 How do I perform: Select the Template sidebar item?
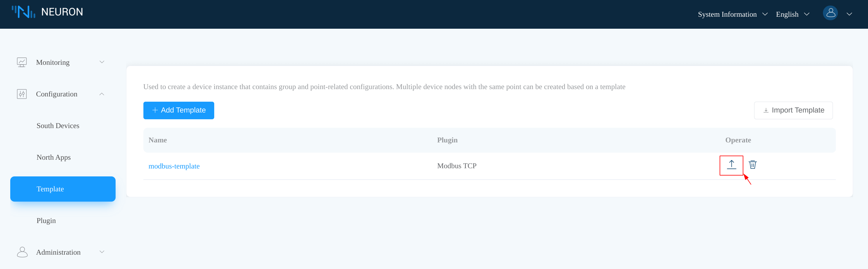pos(63,189)
